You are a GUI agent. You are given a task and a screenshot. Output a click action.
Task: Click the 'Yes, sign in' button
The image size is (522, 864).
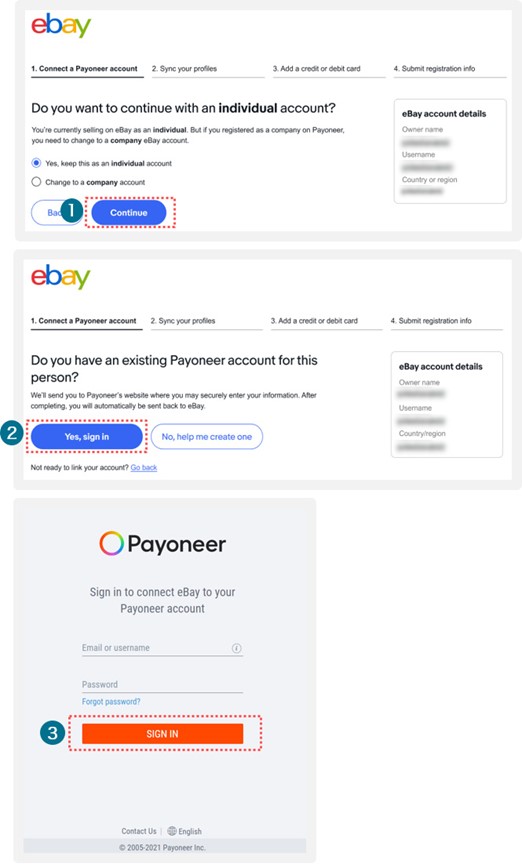[x=87, y=436]
